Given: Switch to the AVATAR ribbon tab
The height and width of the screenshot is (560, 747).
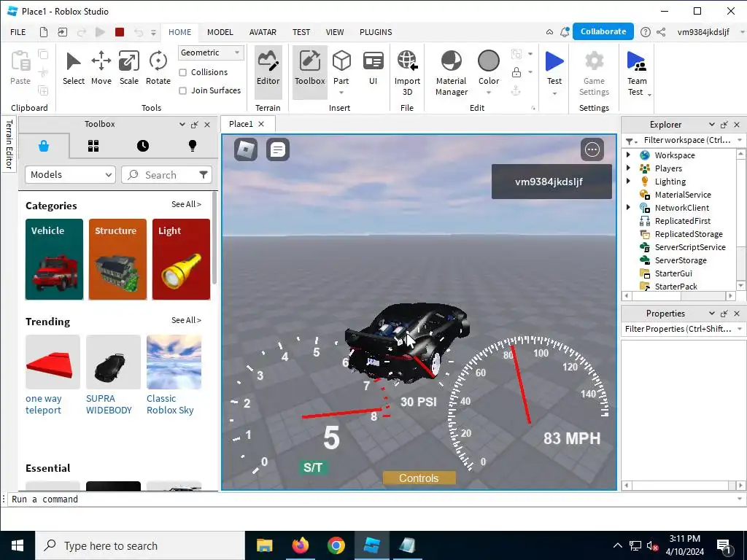Looking at the screenshot, I should 263,32.
